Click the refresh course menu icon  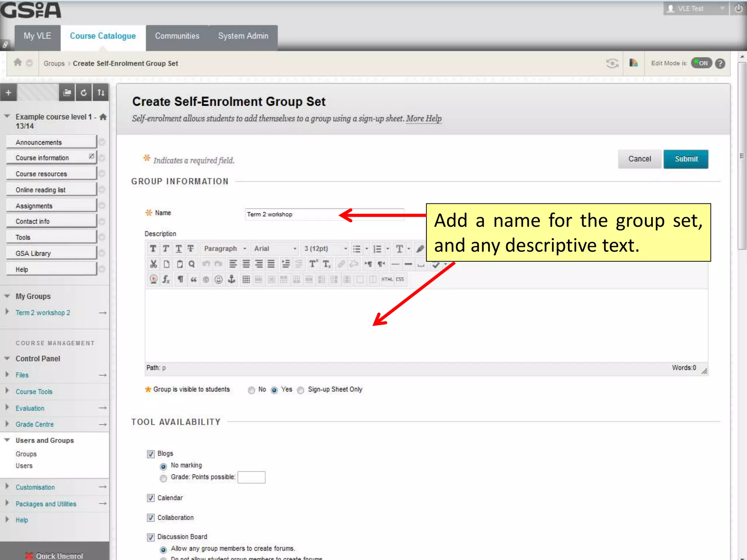point(84,93)
